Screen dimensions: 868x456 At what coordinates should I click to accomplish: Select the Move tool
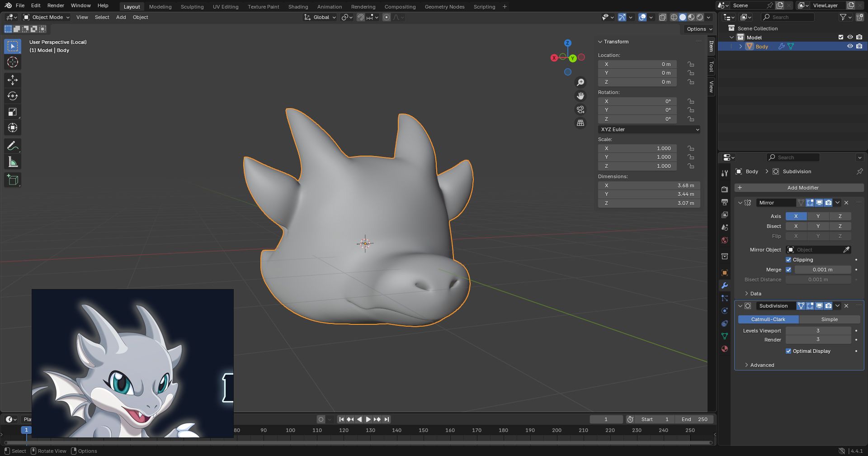(13, 80)
